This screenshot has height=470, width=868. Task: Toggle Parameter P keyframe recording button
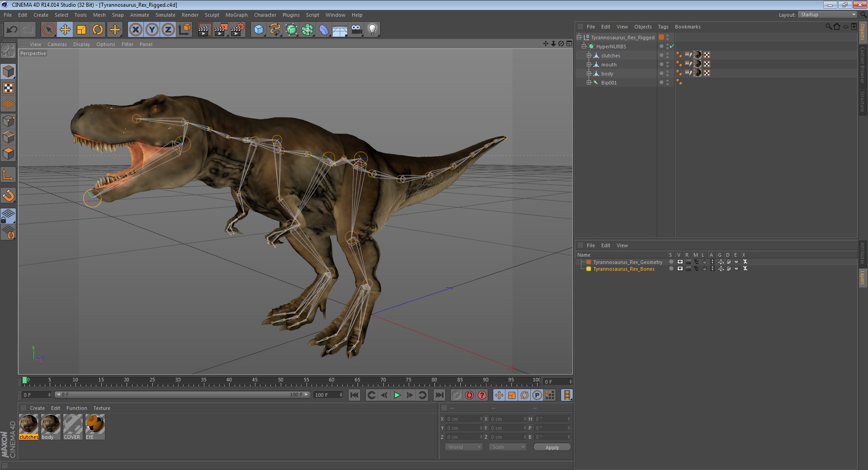[x=537, y=395]
